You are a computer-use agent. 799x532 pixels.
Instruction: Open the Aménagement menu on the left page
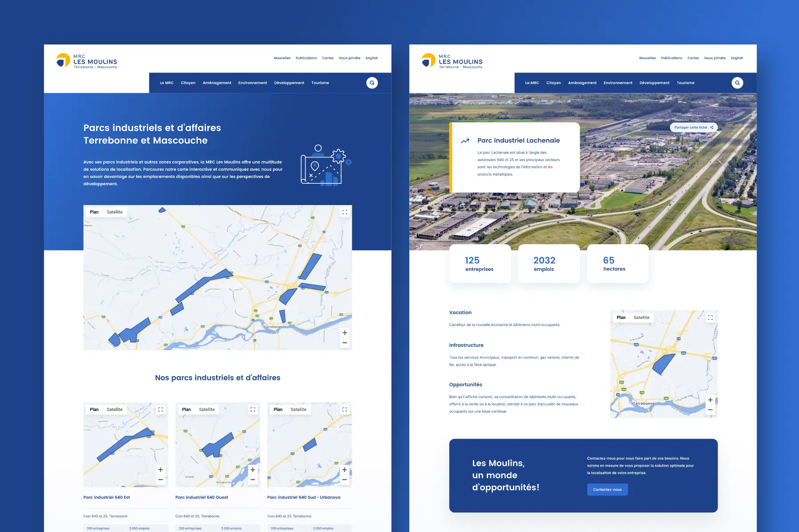pyautogui.click(x=217, y=83)
